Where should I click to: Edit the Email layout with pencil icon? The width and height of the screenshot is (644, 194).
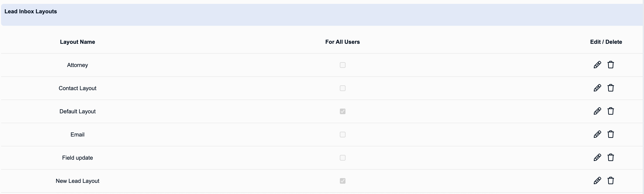(x=597, y=134)
